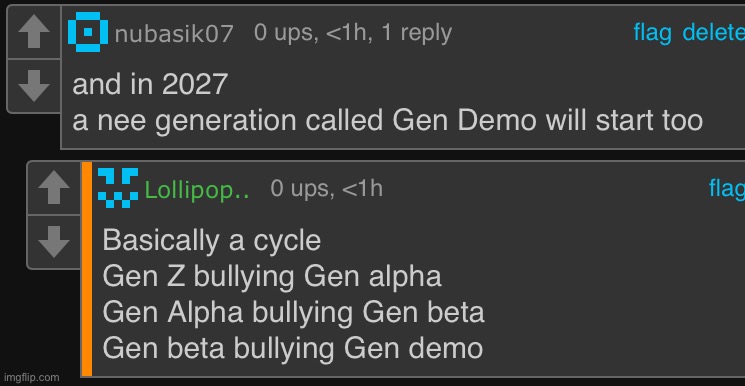Upvote the Lollipop.. reply
745x386 pixels.
54,188
